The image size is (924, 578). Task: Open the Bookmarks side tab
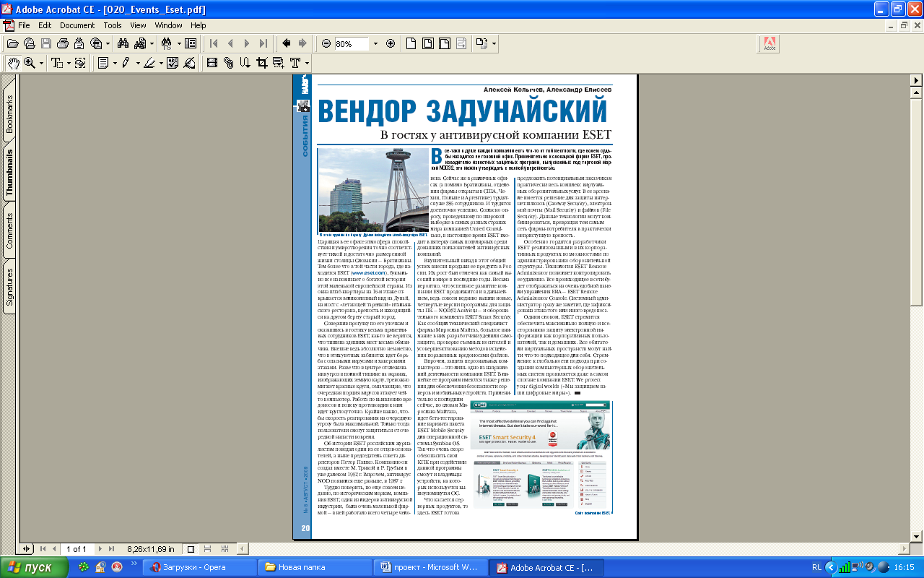tap(10, 114)
